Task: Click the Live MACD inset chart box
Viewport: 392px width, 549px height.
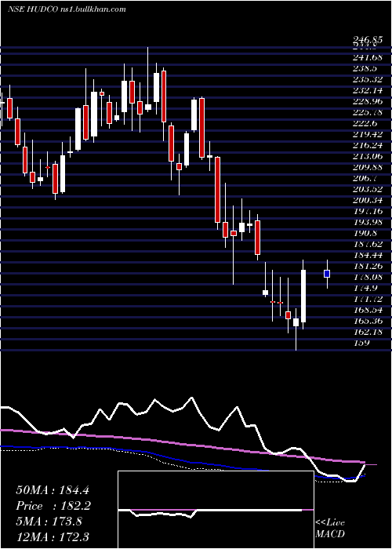Action: [x=216, y=510]
